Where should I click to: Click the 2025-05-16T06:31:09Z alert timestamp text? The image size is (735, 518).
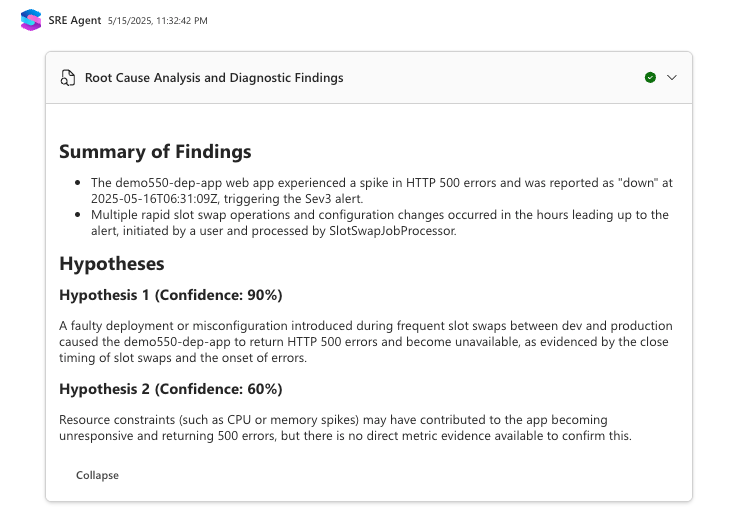click(154, 199)
